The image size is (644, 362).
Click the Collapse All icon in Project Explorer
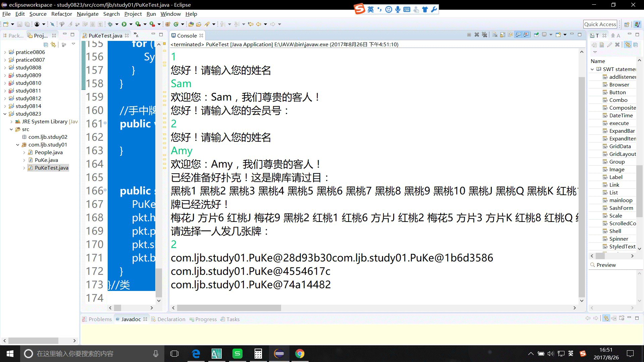click(x=46, y=45)
